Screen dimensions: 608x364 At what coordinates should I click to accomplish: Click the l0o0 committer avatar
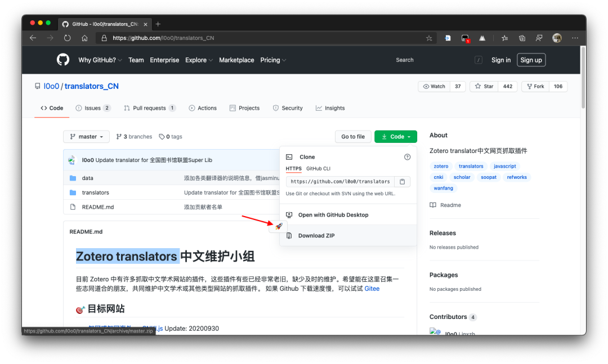(x=71, y=160)
